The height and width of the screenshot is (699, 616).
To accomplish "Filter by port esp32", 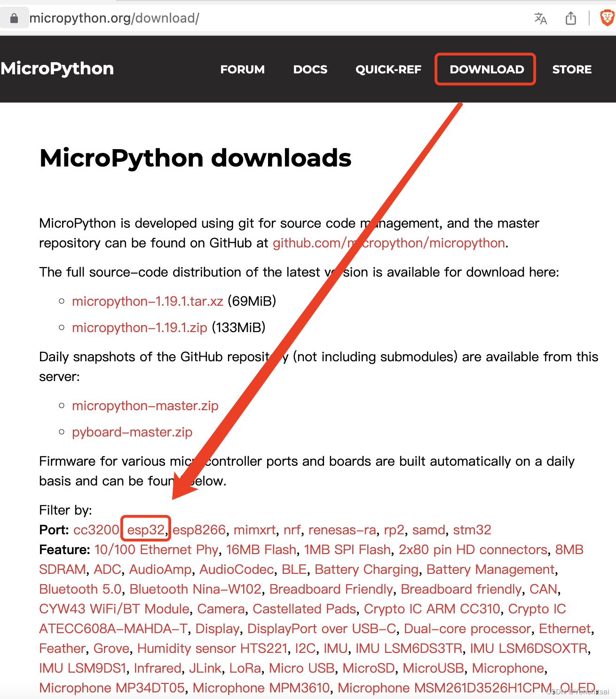I will 146,530.
